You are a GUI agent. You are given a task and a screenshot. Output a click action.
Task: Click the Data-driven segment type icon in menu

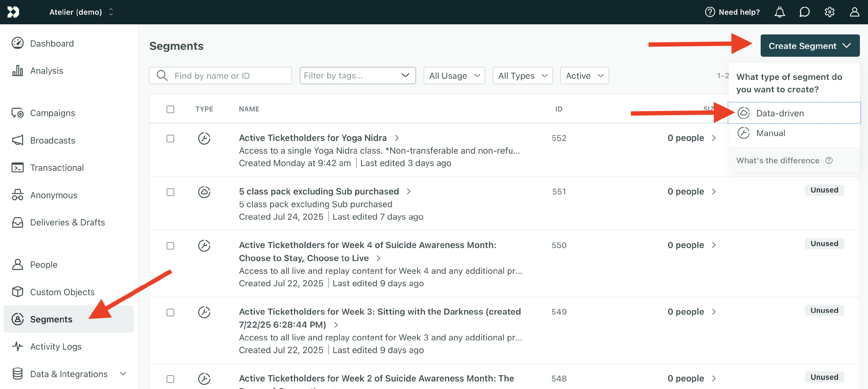click(x=743, y=113)
